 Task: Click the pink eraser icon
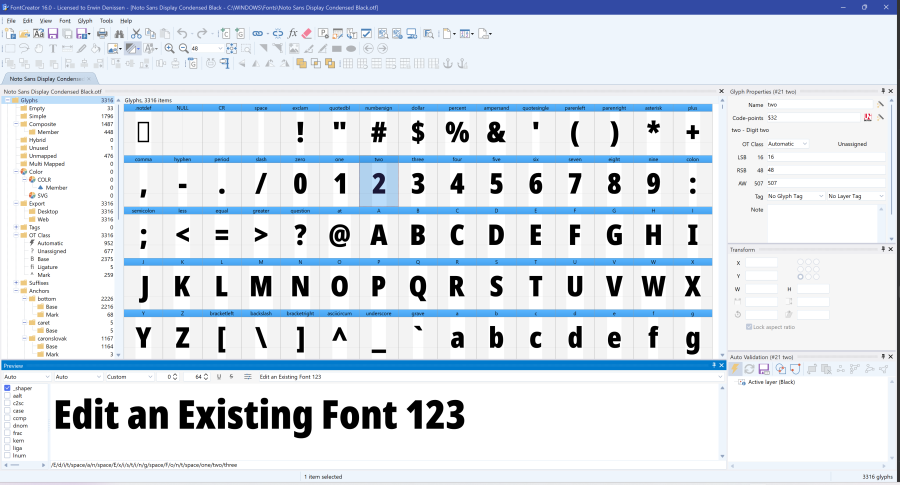click(x=307, y=34)
